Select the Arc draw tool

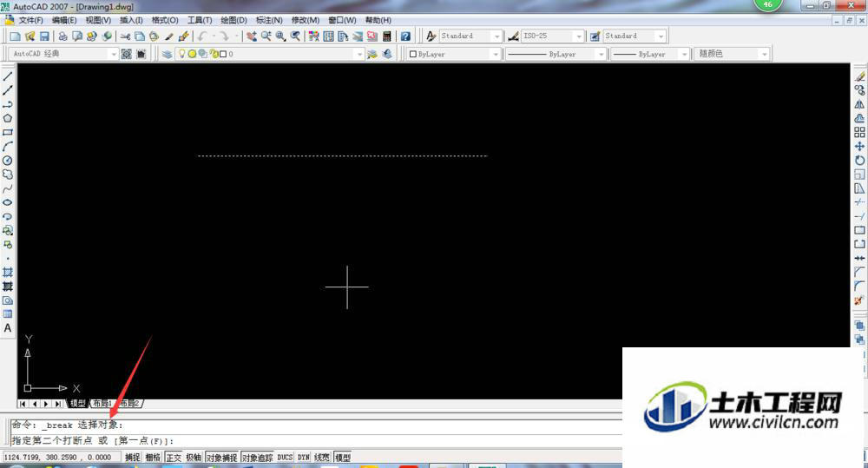click(x=8, y=146)
